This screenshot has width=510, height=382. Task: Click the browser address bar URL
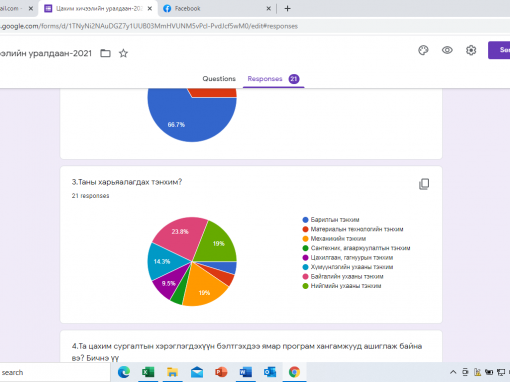point(149,26)
